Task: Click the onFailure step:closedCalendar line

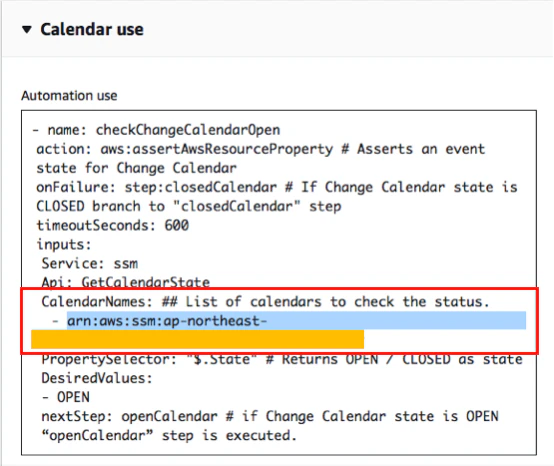Action: [x=277, y=187]
